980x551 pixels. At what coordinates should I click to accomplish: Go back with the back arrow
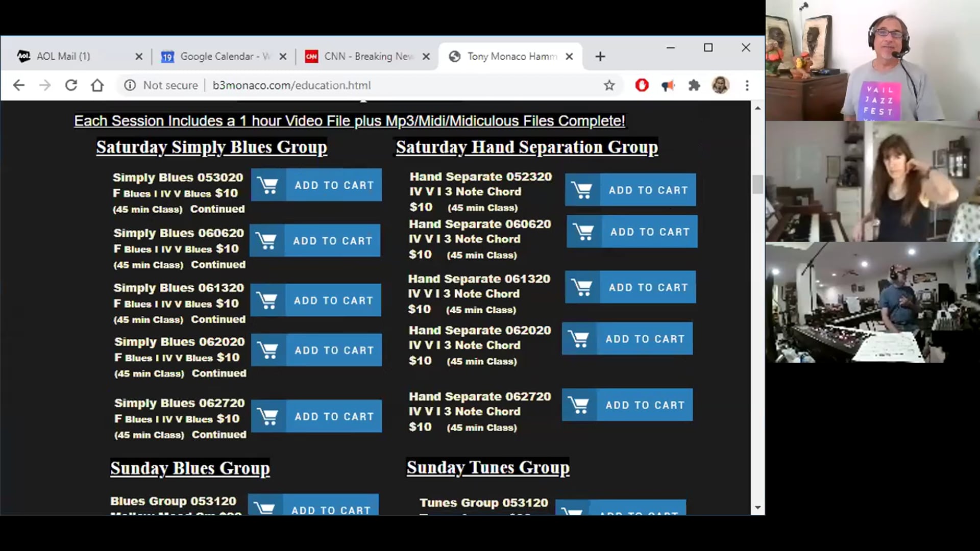tap(19, 85)
